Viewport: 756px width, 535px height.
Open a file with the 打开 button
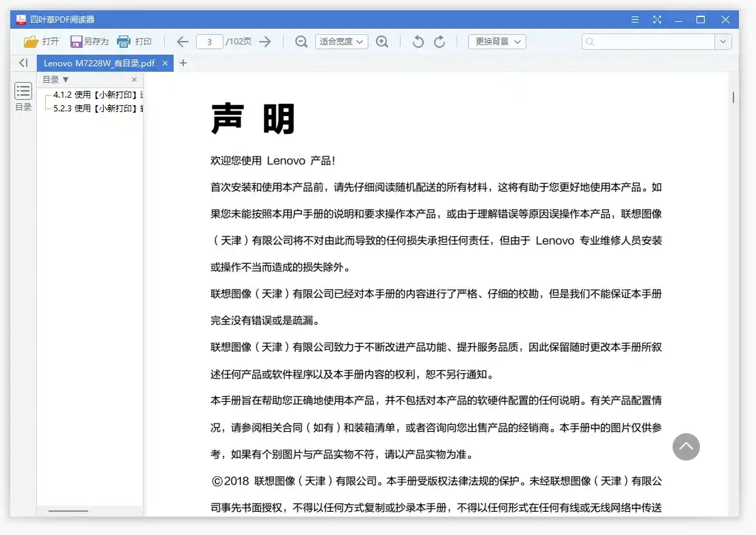tap(41, 42)
